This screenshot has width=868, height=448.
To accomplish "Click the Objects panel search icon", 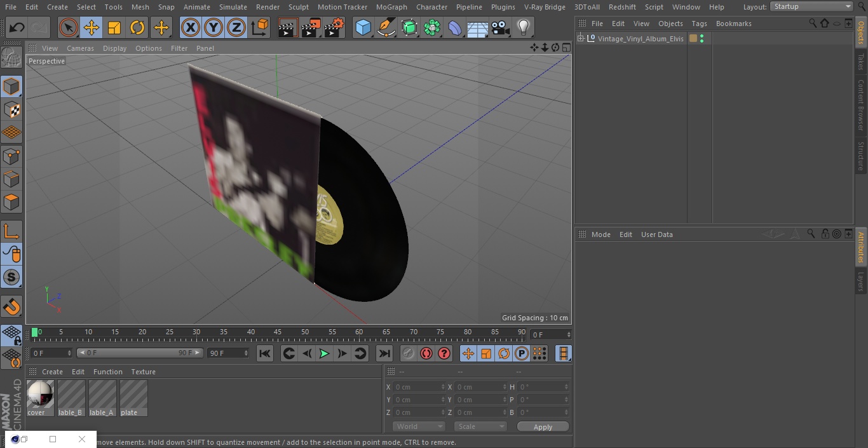I will click(x=813, y=23).
